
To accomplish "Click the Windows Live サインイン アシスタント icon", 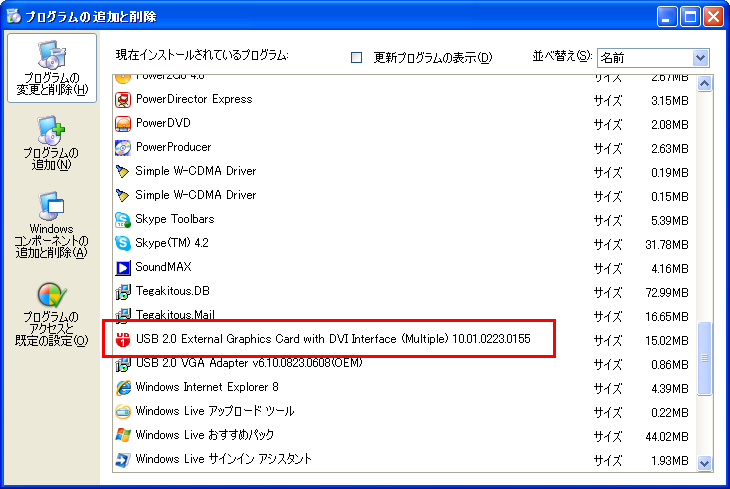I will [123, 460].
